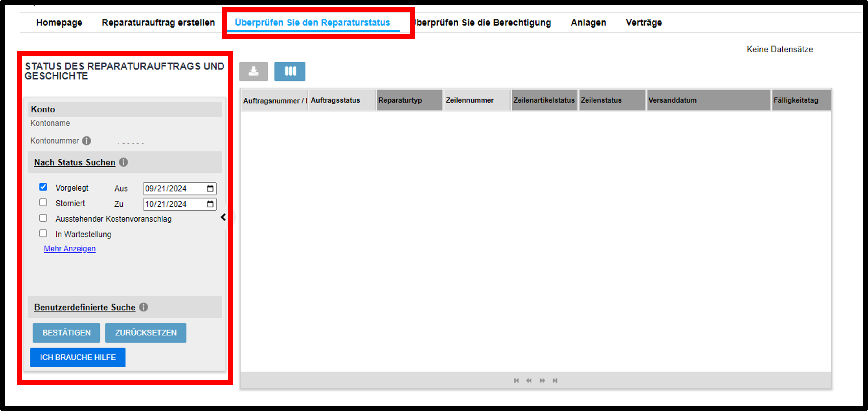Click the download export icon button
868x411 pixels.
[x=253, y=71]
